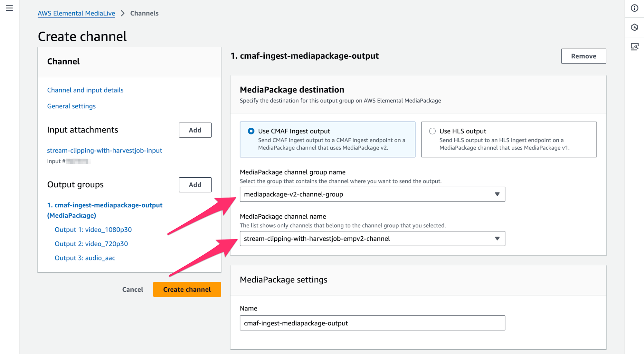
Task: Click the MediaPackage settings heading
Action: (x=284, y=280)
